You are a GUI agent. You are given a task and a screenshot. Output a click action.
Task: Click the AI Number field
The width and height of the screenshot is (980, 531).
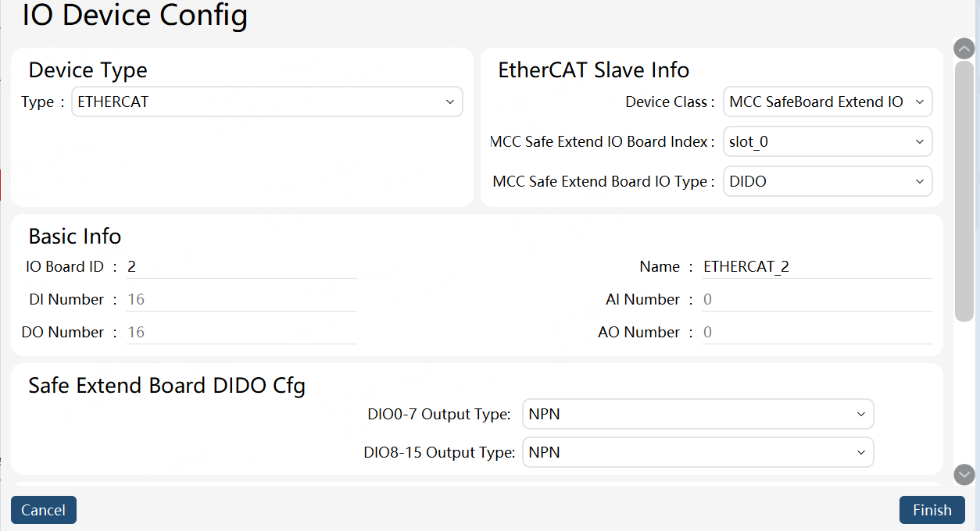[x=817, y=300]
